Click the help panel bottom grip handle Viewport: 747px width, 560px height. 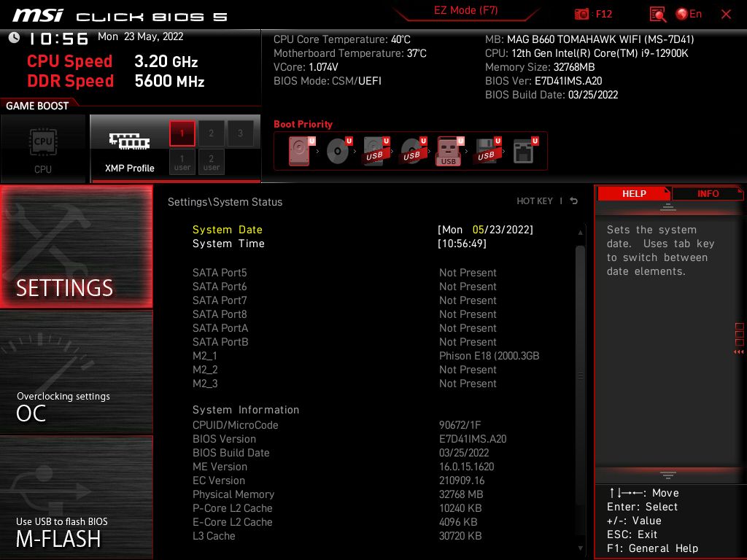tap(668, 475)
